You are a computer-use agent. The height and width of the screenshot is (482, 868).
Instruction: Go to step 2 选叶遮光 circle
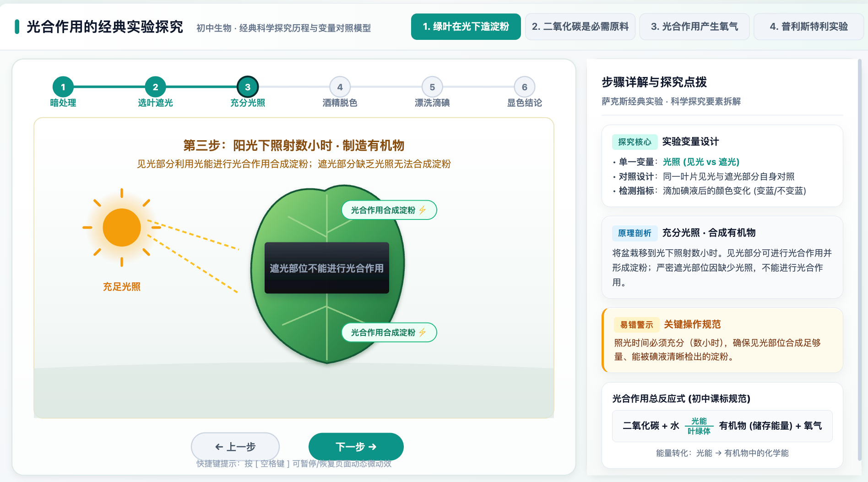(155, 87)
